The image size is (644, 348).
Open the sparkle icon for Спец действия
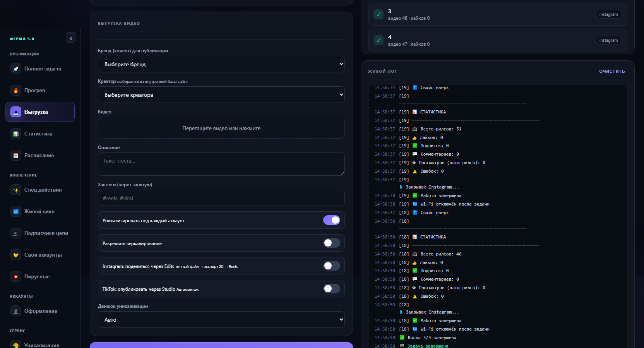[x=16, y=190]
